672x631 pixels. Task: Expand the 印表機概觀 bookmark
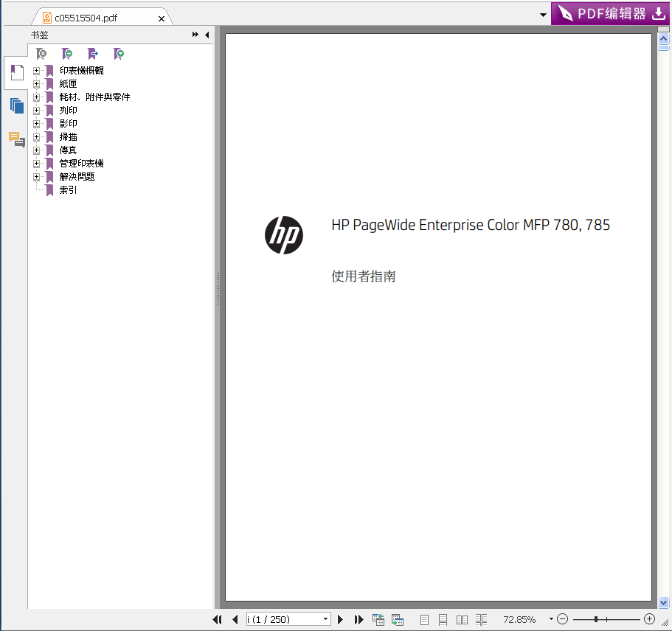point(36,71)
